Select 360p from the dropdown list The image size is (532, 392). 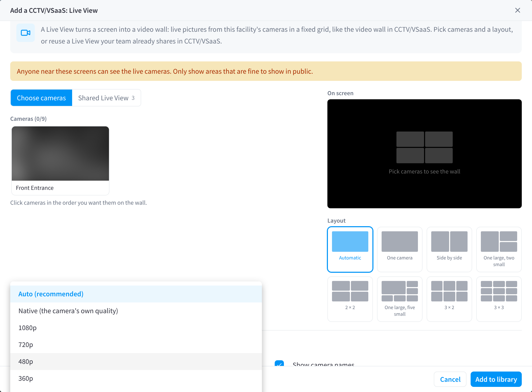(136, 378)
